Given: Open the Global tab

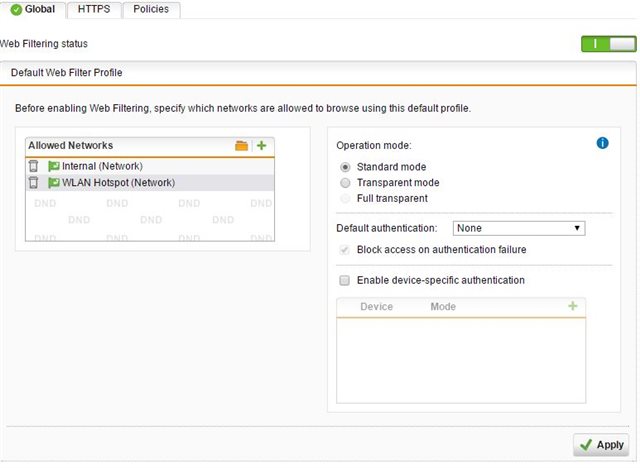Looking at the screenshot, I should coord(32,10).
